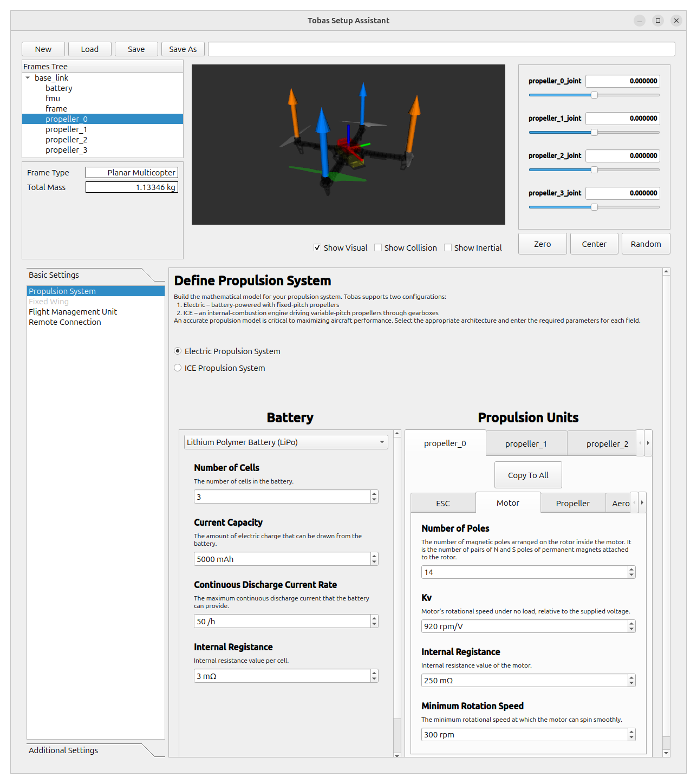
Task: Click the 920 rpm/V Kv field
Action: tap(525, 626)
